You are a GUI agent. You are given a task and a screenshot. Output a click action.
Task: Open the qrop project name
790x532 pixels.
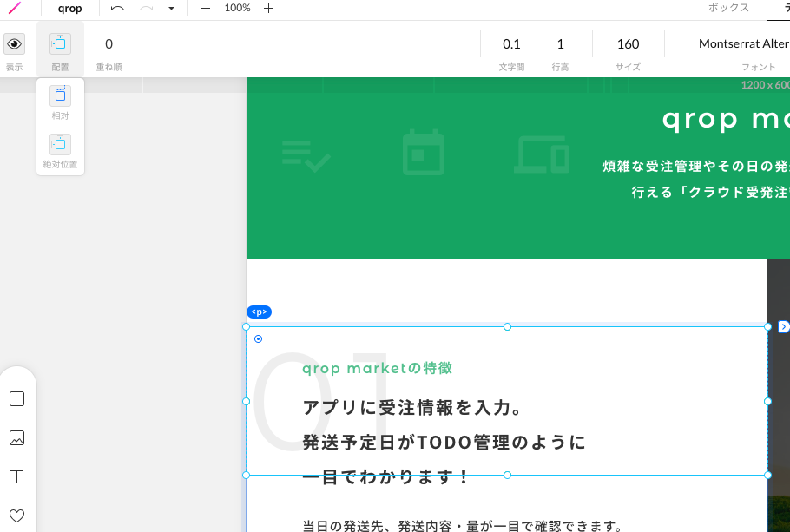(70, 9)
